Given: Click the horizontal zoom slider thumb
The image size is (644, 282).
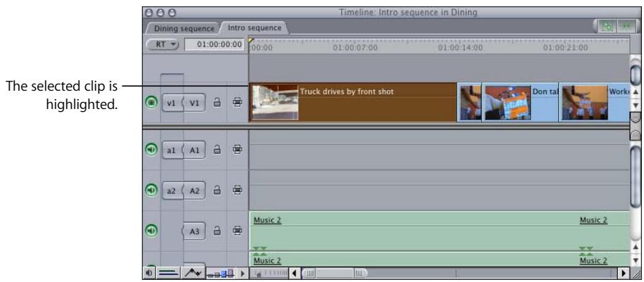Looking at the screenshot, I should [335, 273].
